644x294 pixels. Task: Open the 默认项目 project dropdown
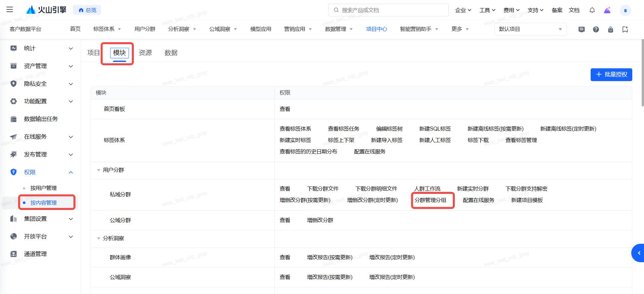530,29
